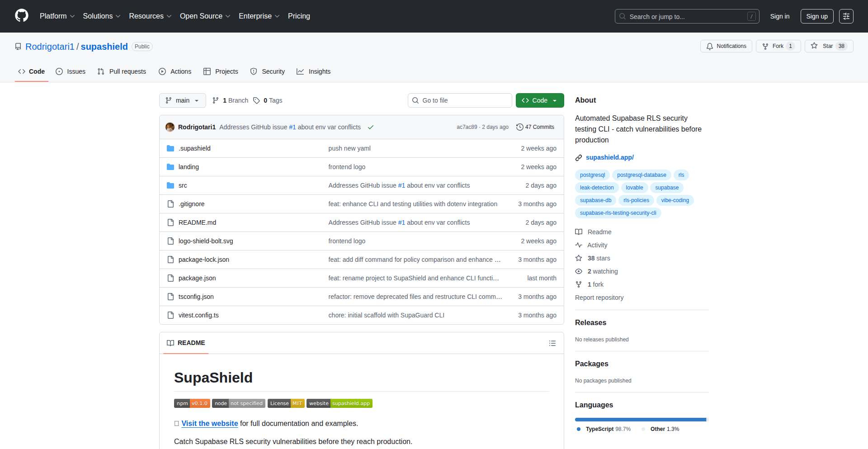
Task: Click the GitHub logo icon
Action: coord(22,16)
